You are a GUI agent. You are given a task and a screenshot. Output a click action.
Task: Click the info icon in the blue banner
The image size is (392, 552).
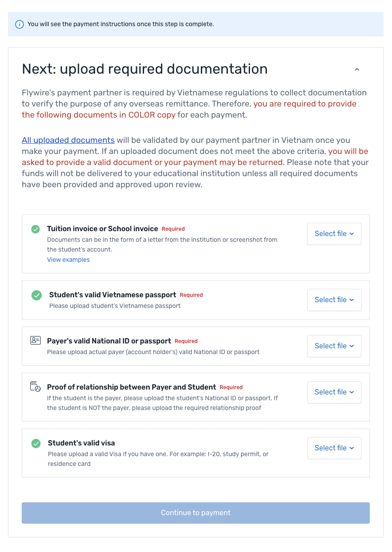click(20, 24)
